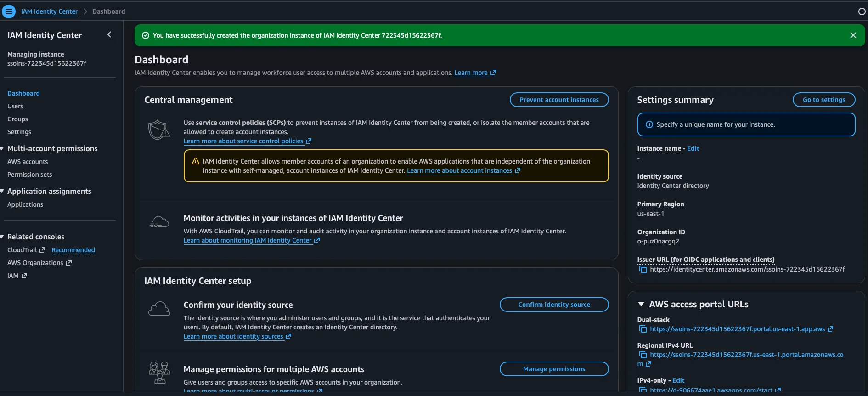Edit the Instance name
Screen dimensions: 868x396
(x=693, y=148)
